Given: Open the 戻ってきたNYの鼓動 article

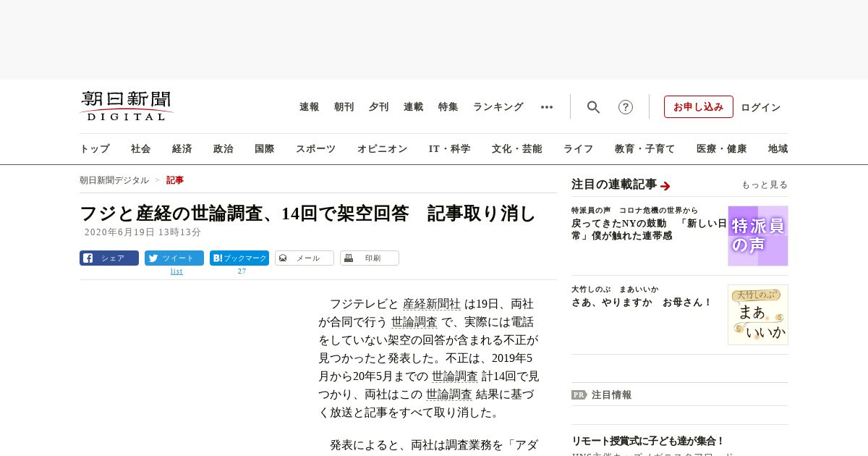Looking at the screenshot, I should (649, 229).
